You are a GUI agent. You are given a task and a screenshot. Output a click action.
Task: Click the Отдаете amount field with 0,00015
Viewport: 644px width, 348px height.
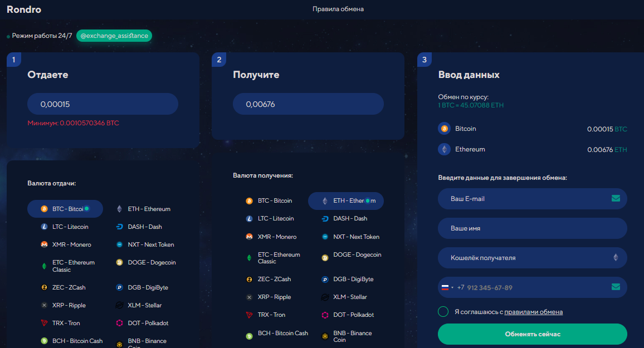pos(103,104)
